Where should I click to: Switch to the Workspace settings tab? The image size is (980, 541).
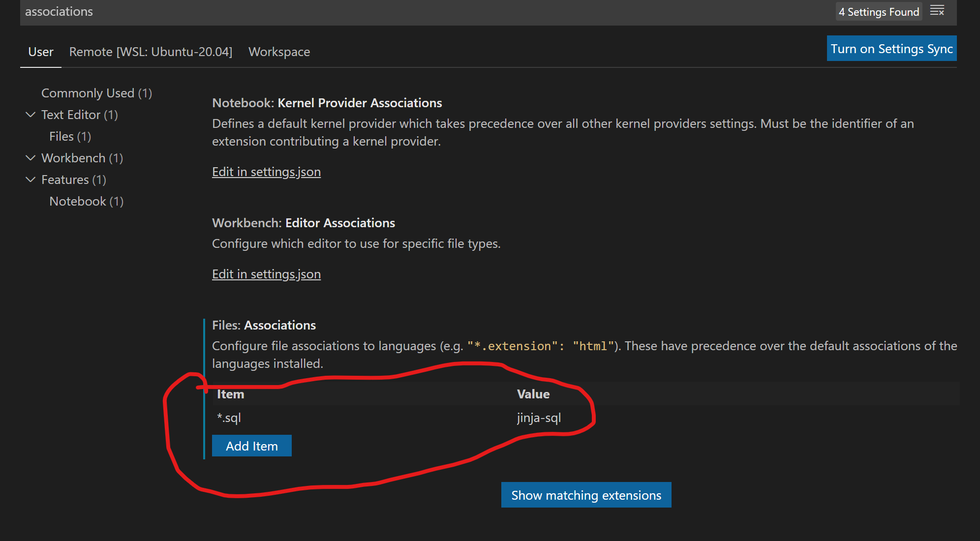coord(279,52)
